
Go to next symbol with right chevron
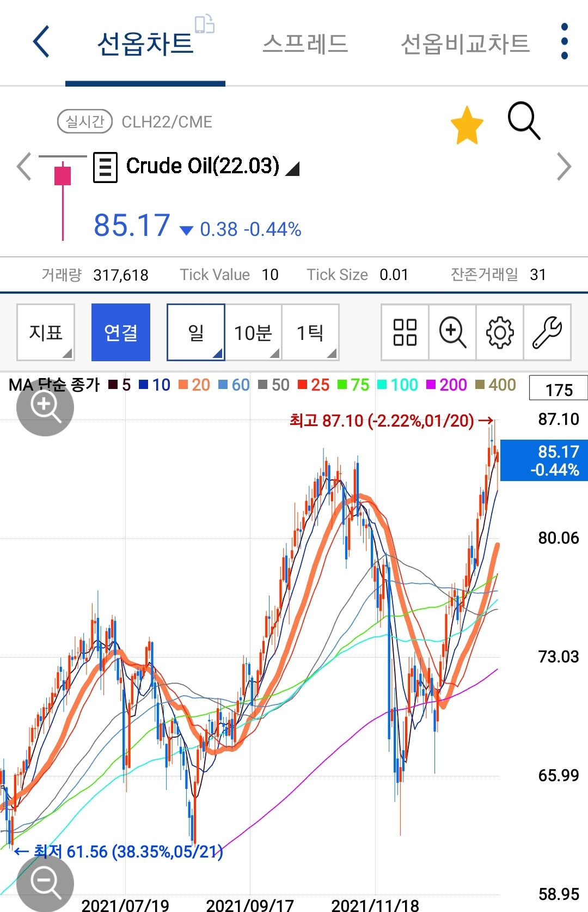(x=564, y=167)
